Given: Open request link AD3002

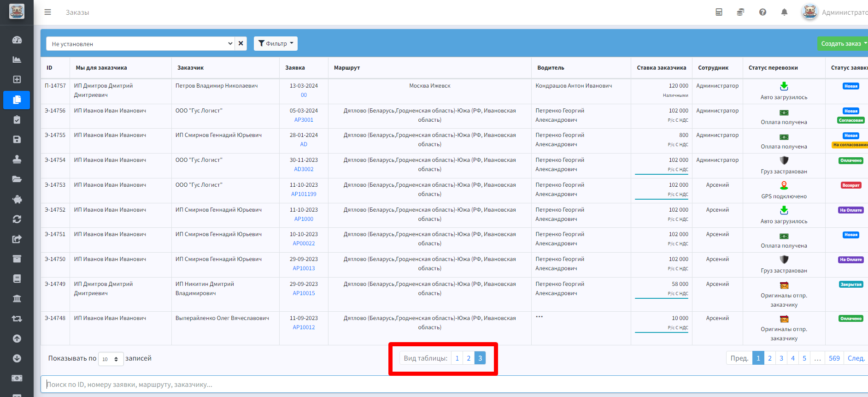Looking at the screenshot, I should [304, 169].
